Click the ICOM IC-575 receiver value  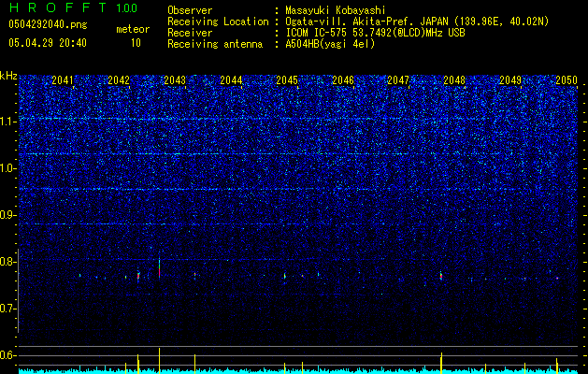(x=375, y=33)
